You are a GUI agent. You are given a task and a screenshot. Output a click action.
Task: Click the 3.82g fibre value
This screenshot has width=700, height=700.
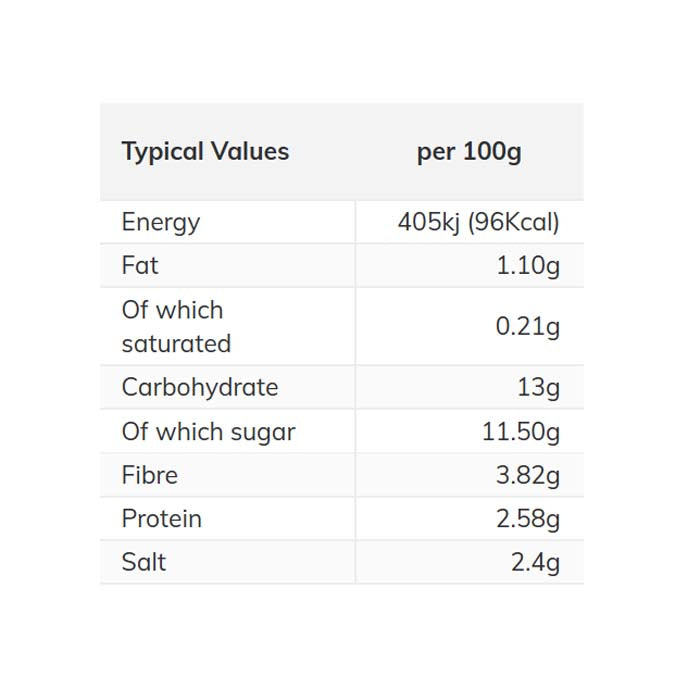coord(528,475)
